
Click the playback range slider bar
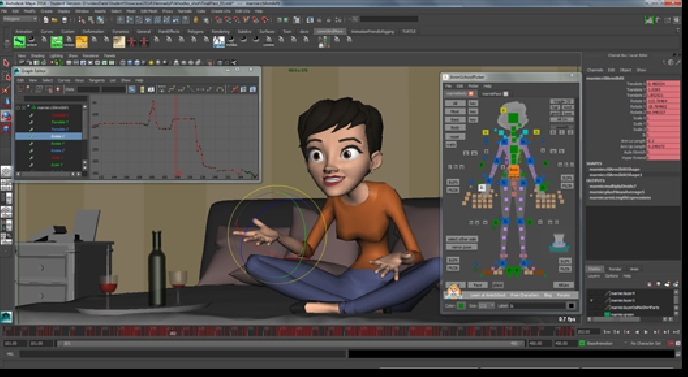(x=291, y=343)
